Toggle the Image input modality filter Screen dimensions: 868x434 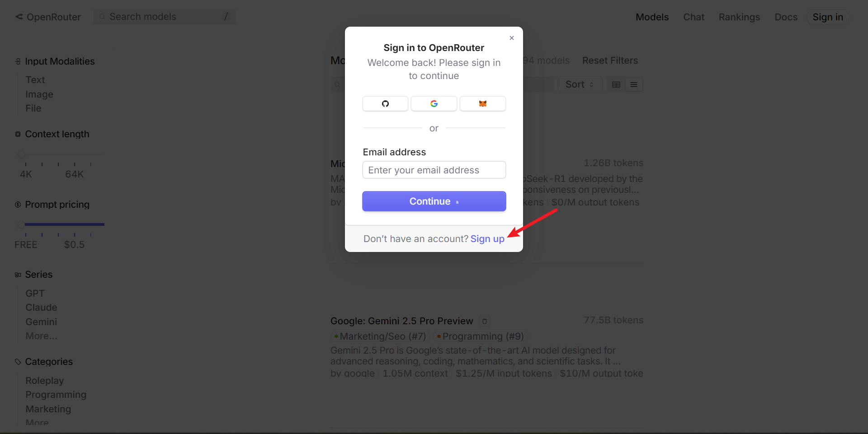pyautogui.click(x=39, y=94)
